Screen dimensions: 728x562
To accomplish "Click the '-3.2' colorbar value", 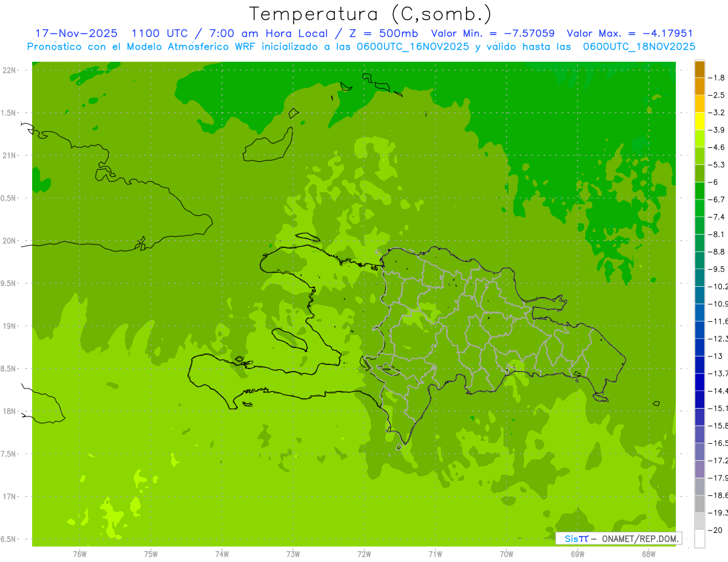I will point(716,113).
